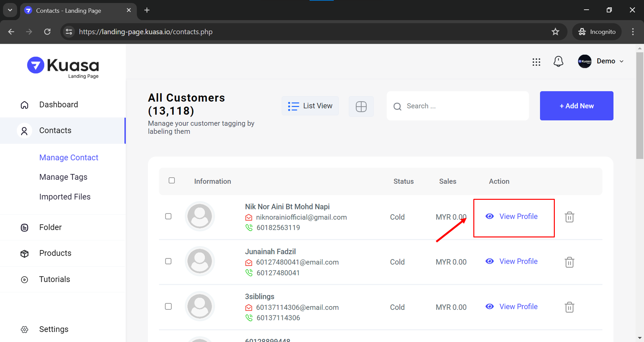The image size is (644, 342).
Task: Tick the select-all checkbox in table header
Action: coord(172,180)
